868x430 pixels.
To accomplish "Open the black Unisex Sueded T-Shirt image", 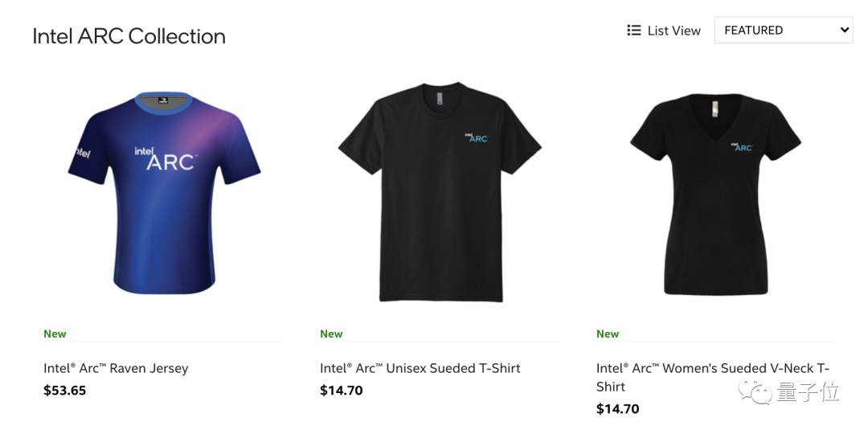I will click(440, 193).
